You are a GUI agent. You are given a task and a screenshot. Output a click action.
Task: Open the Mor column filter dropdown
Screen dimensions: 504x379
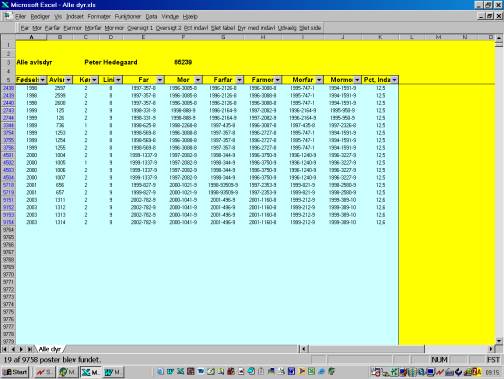198,80
